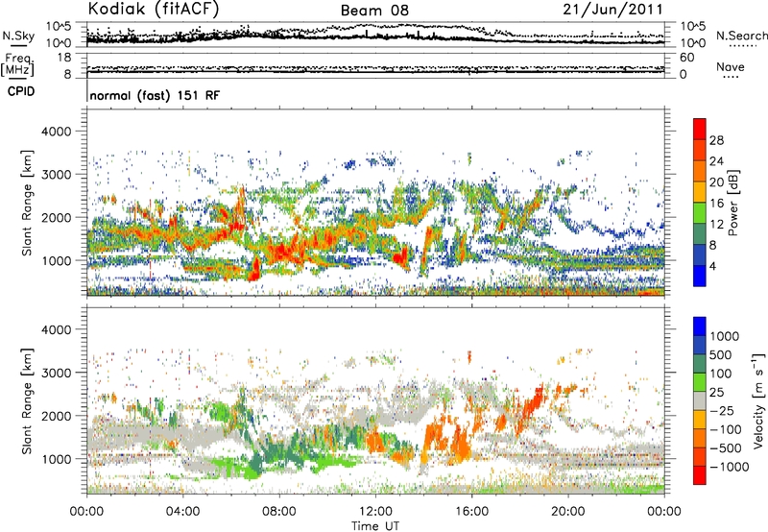Click the "-25" label on the velocity colorbar
Viewport: 768px width, 532px height.
coord(721,410)
